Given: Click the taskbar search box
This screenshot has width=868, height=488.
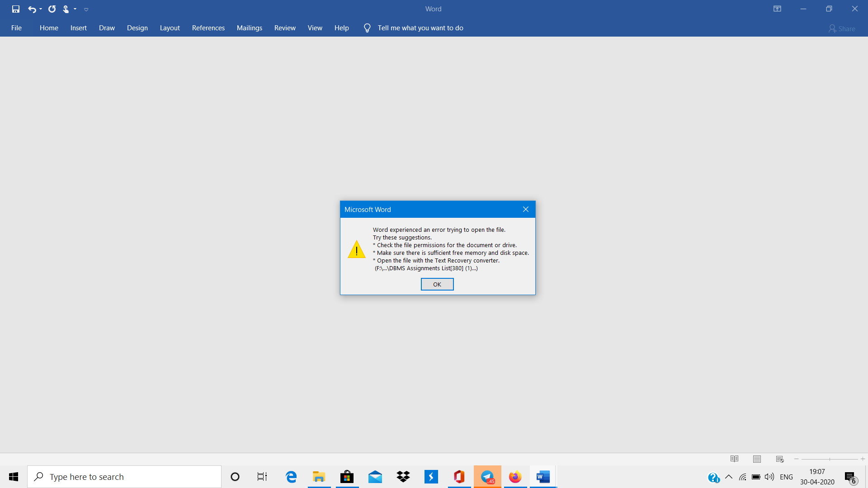Looking at the screenshot, I should tap(124, 477).
